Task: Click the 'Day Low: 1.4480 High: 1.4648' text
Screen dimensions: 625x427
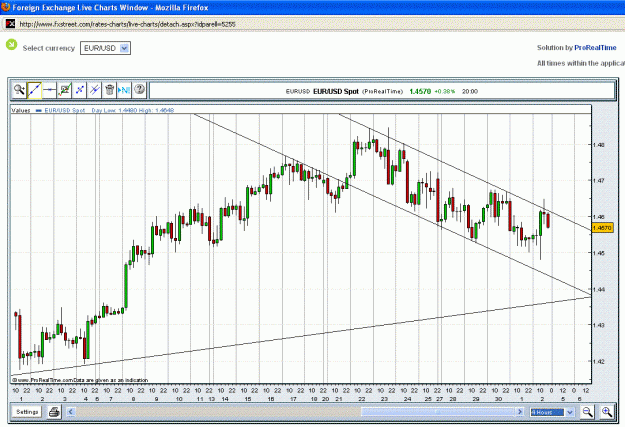Action: (133, 110)
